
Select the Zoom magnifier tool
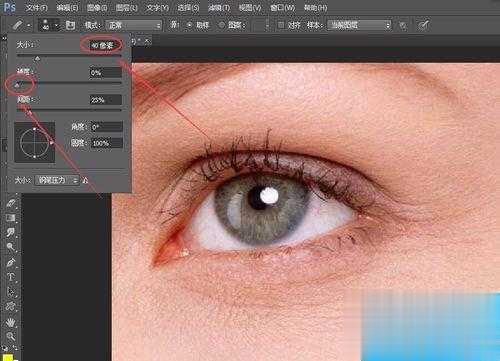(10, 336)
